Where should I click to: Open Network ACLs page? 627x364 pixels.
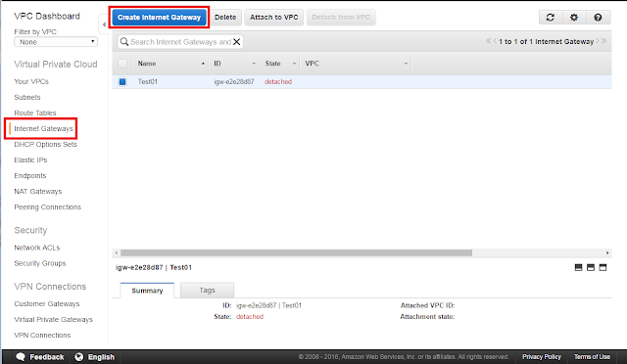pos(37,248)
